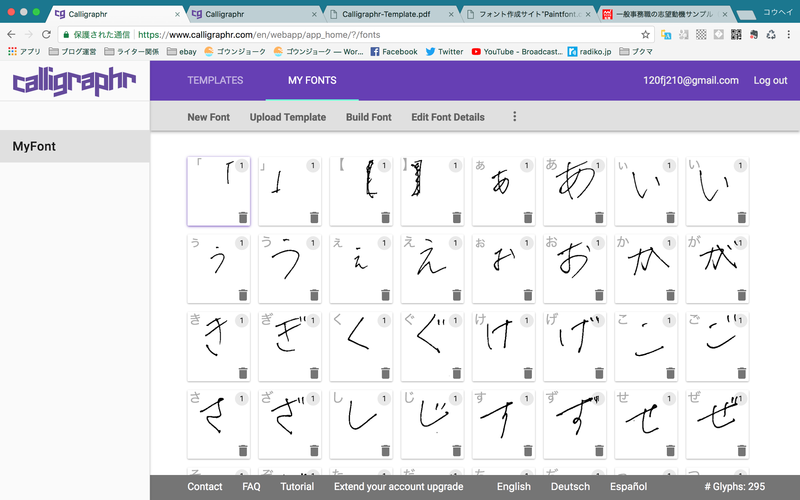Reload the page in browser

click(46, 34)
